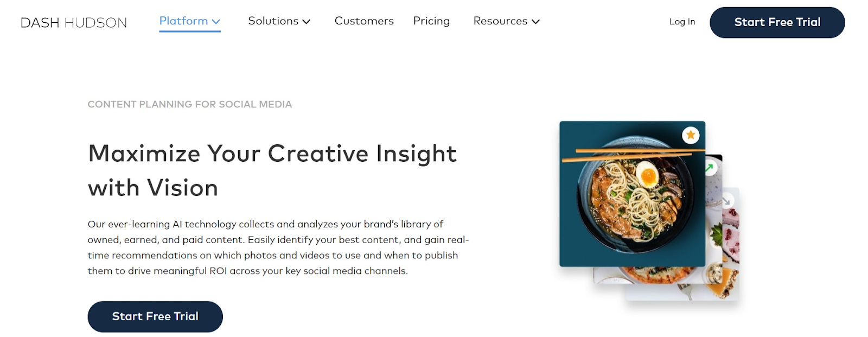Select the Platform menu label
The width and height of the screenshot is (868, 337).
click(183, 21)
